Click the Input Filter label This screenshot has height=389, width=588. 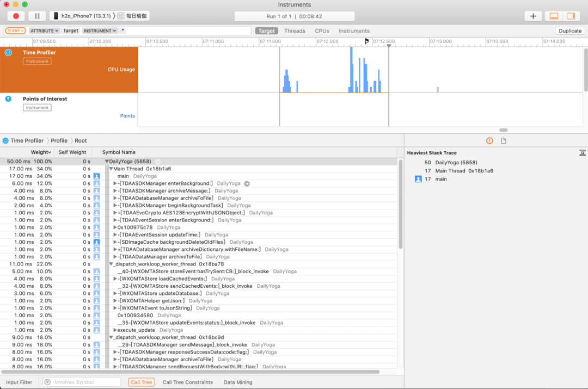point(19,382)
